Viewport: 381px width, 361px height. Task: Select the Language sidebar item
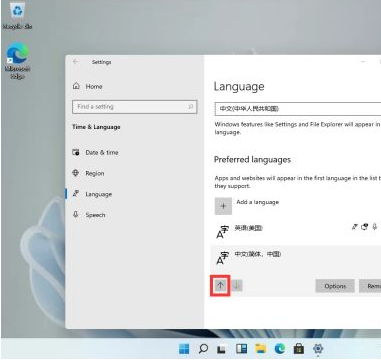tap(92, 194)
